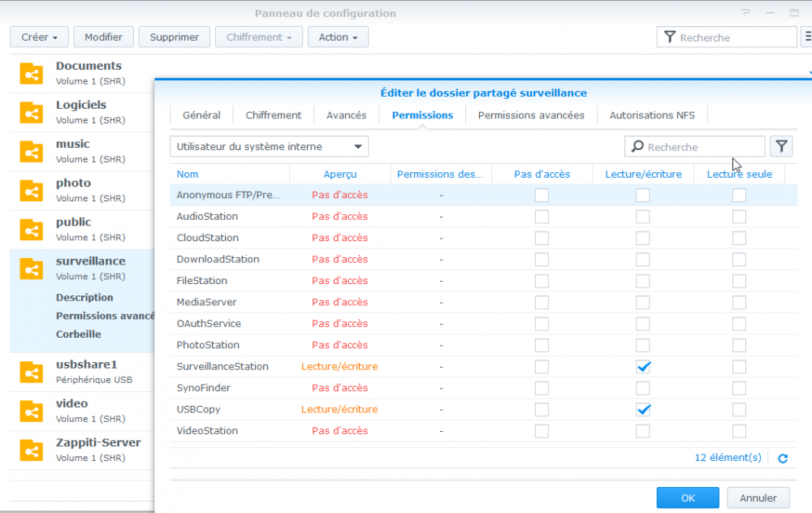This screenshot has height=513, width=812.
Task: Switch to the Permissions avancées tab
Action: [531, 115]
